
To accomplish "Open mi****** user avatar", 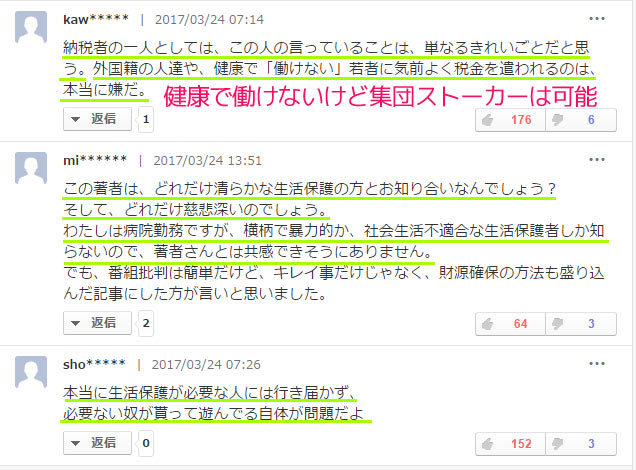I will 31,168.
